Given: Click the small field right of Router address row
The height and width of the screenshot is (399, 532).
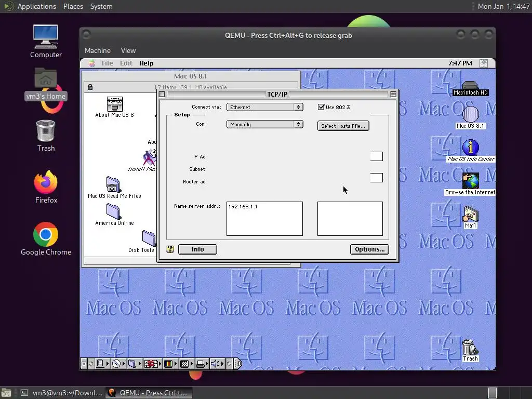Looking at the screenshot, I should (x=377, y=178).
